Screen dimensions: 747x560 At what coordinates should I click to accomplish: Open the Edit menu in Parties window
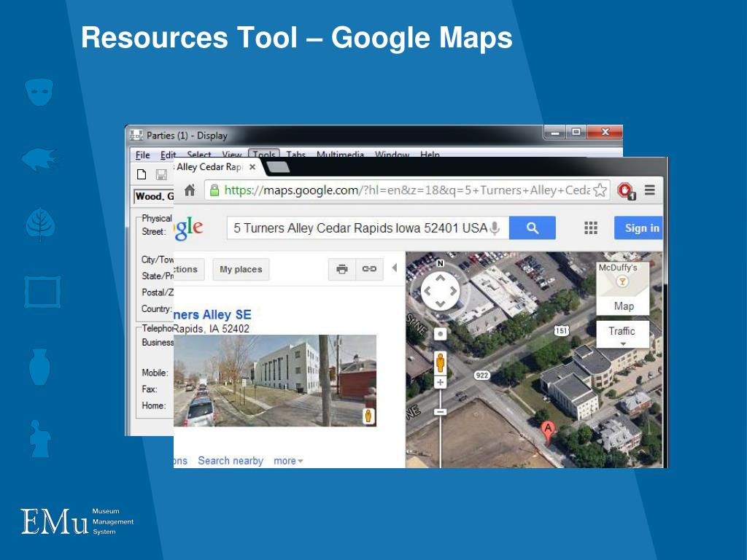click(x=168, y=155)
